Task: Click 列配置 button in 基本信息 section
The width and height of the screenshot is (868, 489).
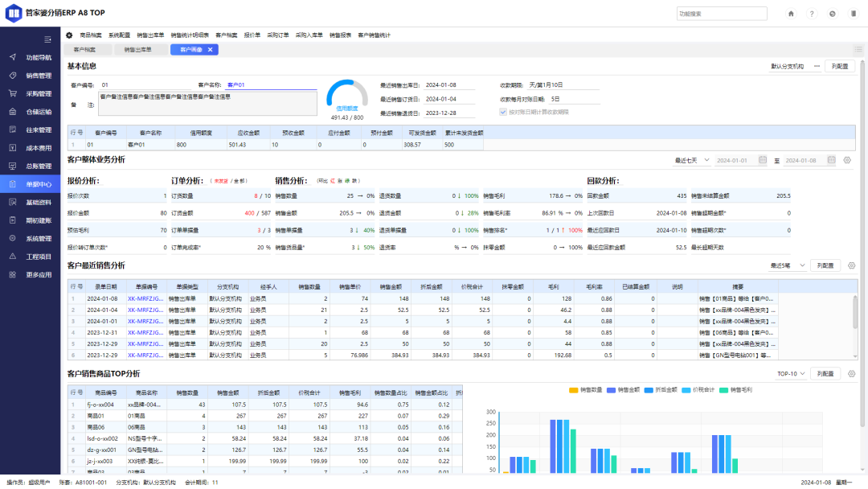Action: (840, 67)
